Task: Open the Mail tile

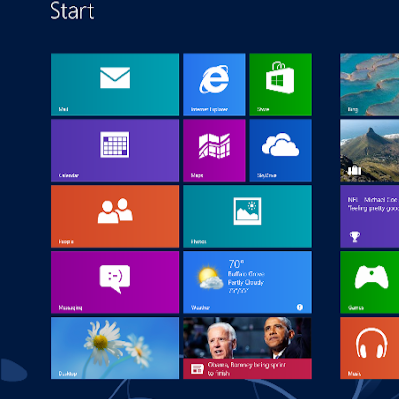Action: pyautogui.click(x=115, y=85)
